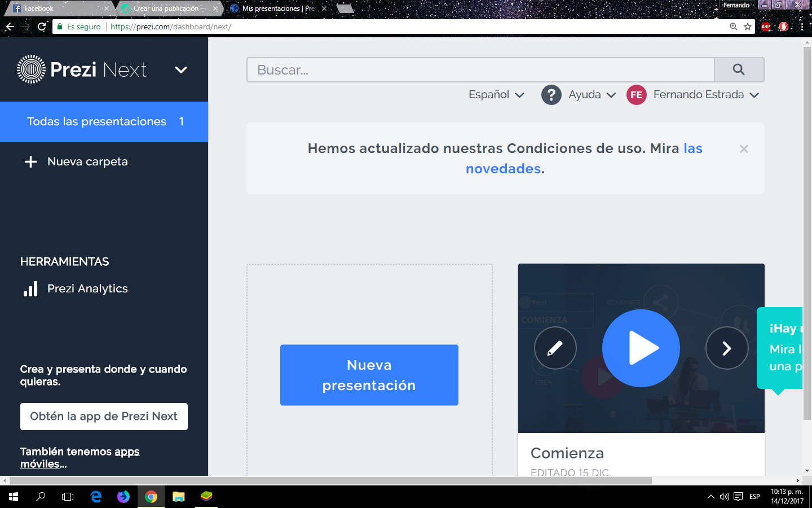812x508 pixels.
Task: Expand the Ayuda help menu
Action: click(x=592, y=95)
